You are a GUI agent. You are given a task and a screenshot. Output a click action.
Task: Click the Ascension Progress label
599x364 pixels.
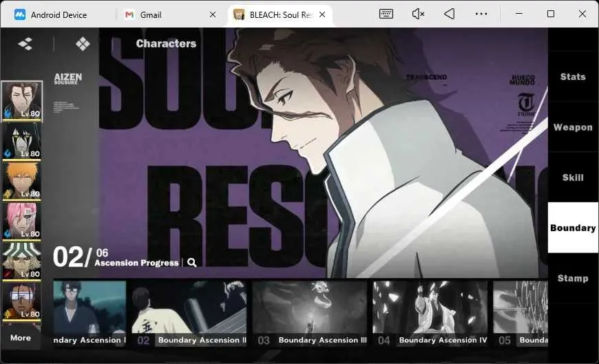coord(137,263)
